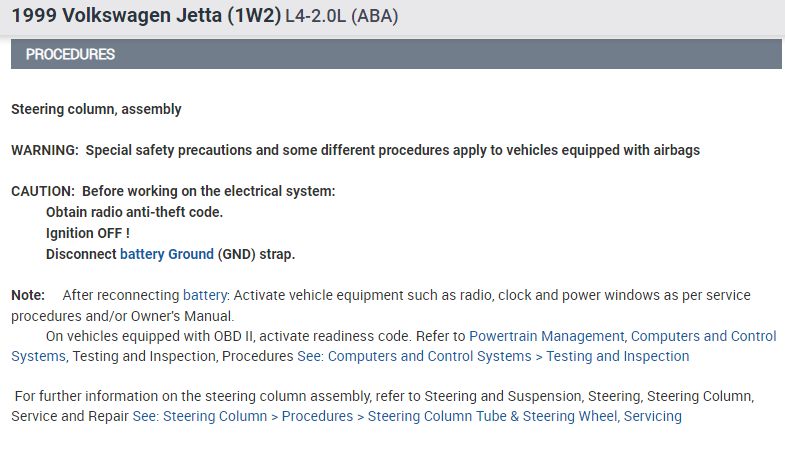
Task: Click the "(GND) strap." text
Action: (256, 254)
